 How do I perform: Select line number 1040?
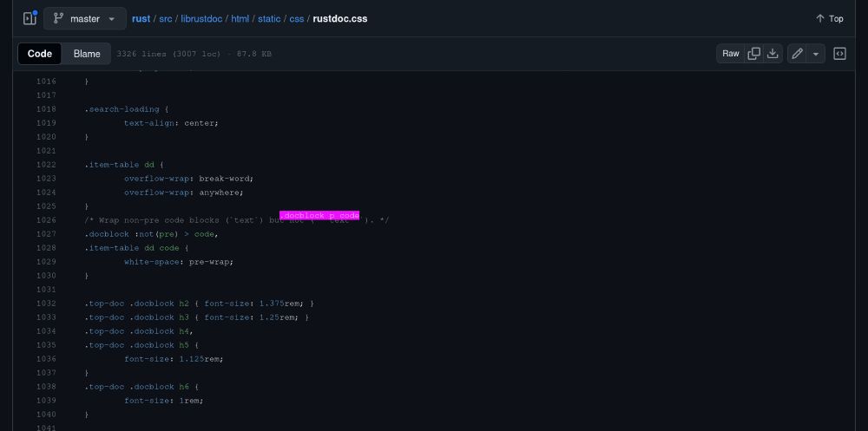point(46,415)
